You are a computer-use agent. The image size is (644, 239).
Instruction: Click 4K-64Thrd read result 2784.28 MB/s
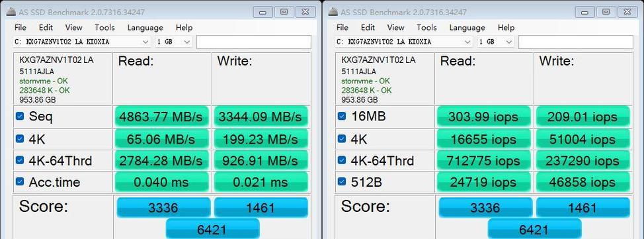click(x=161, y=160)
